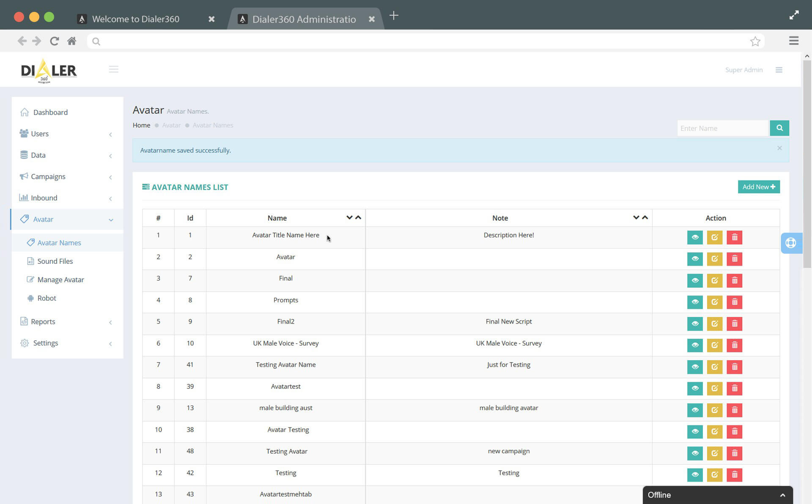This screenshot has height=504, width=812.
Task: Toggle the sidebar with the hamburger icon
Action: [113, 69]
